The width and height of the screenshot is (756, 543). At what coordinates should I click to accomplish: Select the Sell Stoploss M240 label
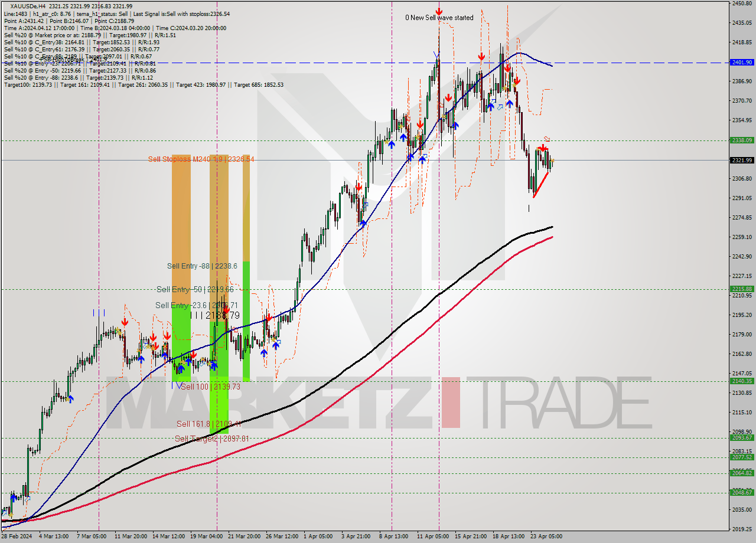coord(201,159)
